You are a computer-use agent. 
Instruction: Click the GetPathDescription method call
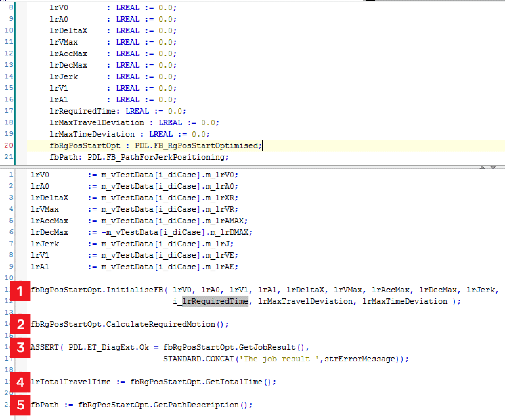(x=196, y=405)
